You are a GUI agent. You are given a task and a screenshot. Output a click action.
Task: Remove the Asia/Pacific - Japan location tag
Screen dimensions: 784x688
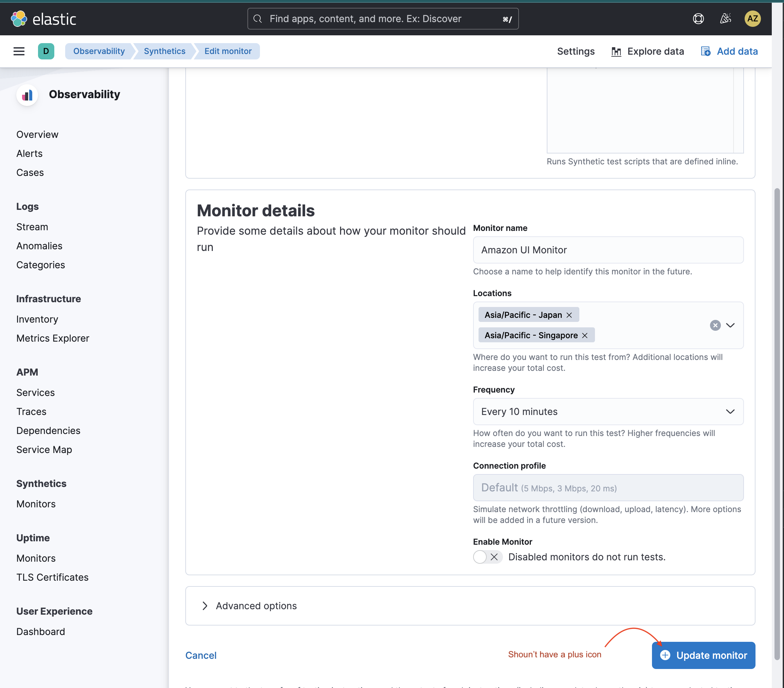pos(569,315)
